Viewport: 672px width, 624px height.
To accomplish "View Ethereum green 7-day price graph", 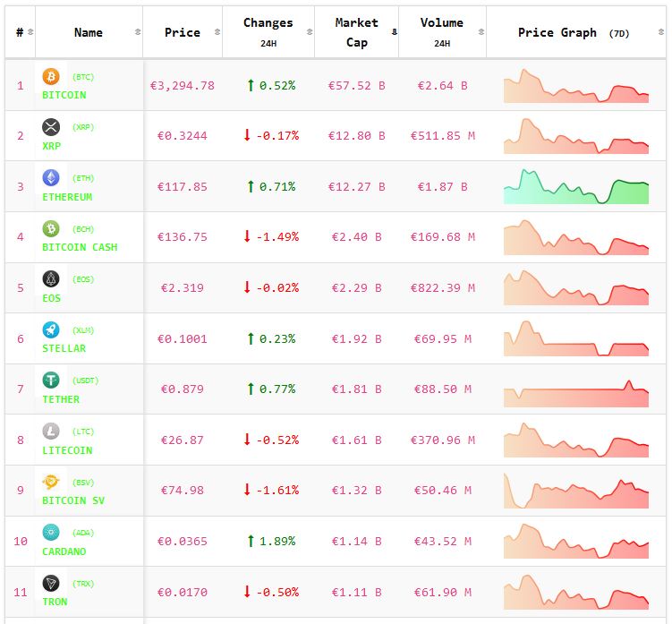I will (x=576, y=186).
